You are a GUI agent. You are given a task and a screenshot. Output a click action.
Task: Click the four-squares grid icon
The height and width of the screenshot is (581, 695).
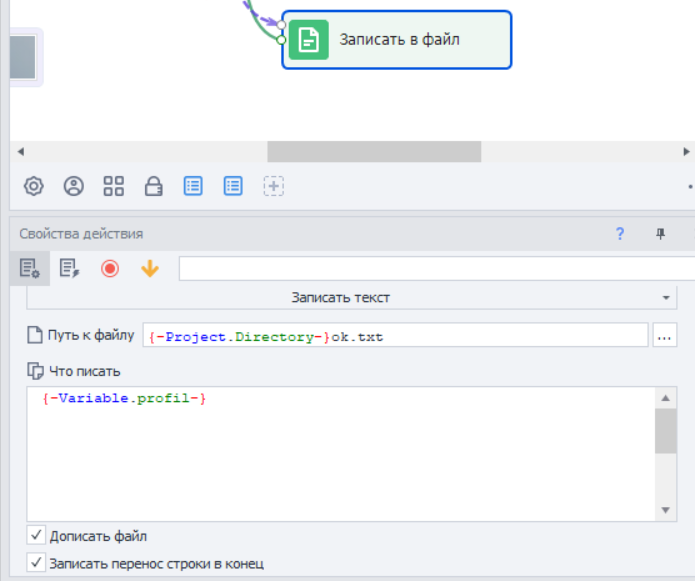[114, 186]
